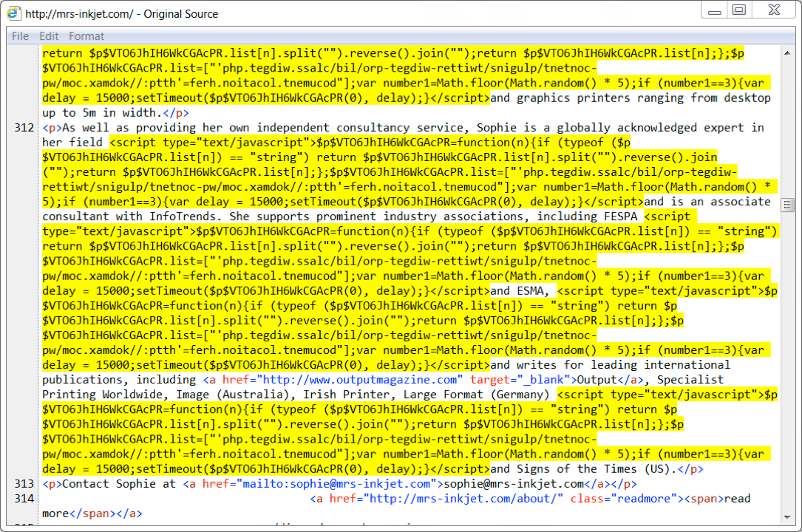Screen dimensions: 802x532
Task: Click the text "Contact Sophie at"
Action: 119,484
